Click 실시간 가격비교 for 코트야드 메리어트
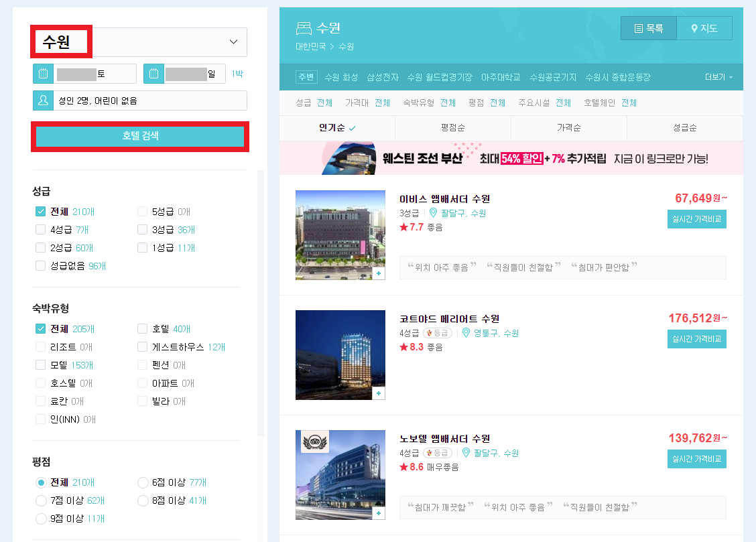 pyautogui.click(x=697, y=339)
